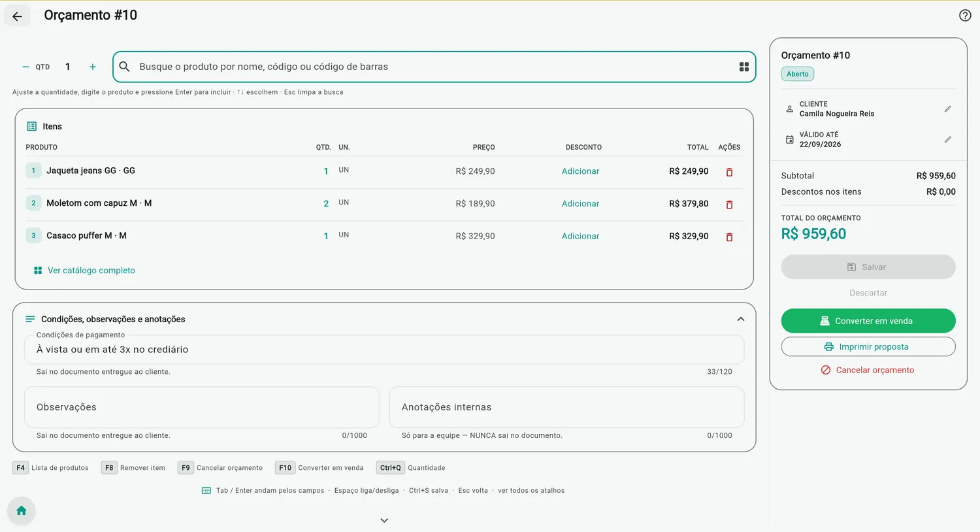Decrease quantity with minus button
This screenshot has height=532, width=980.
pos(25,67)
